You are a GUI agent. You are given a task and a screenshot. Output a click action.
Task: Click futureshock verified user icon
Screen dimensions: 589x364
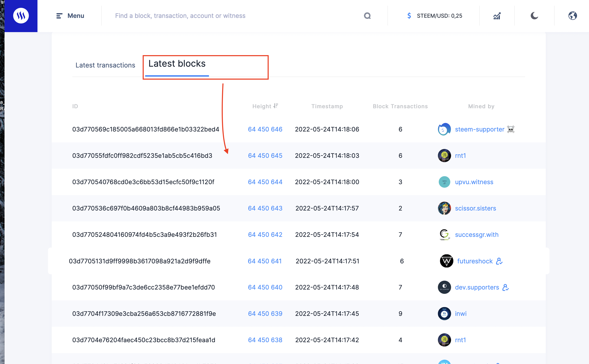click(x=499, y=261)
